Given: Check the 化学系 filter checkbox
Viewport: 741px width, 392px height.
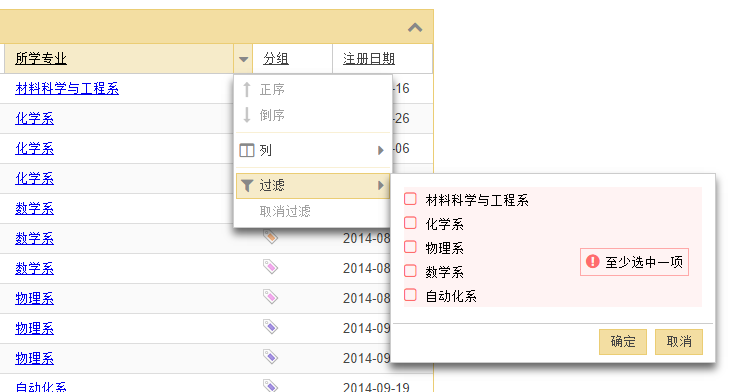Looking at the screenshot, I should tap(410, 223).
